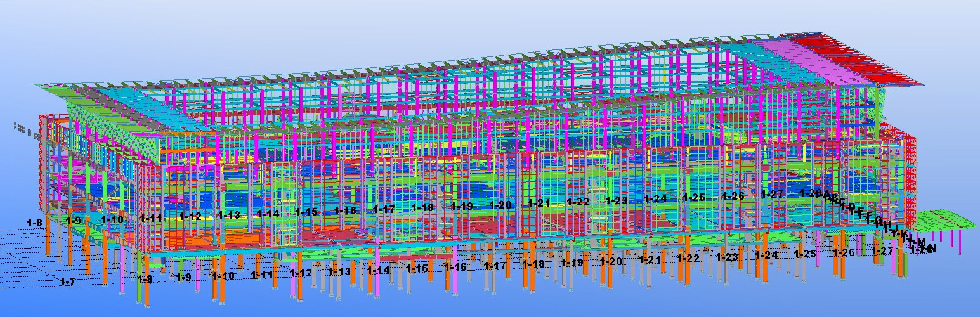Select the grid label N at far right

[x=932, y=249]
